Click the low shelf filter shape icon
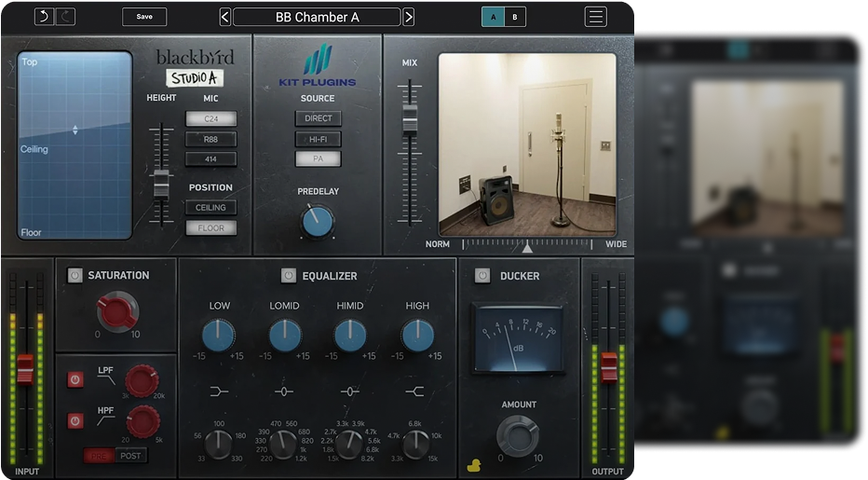868x480 pixels. coord(219,391)
